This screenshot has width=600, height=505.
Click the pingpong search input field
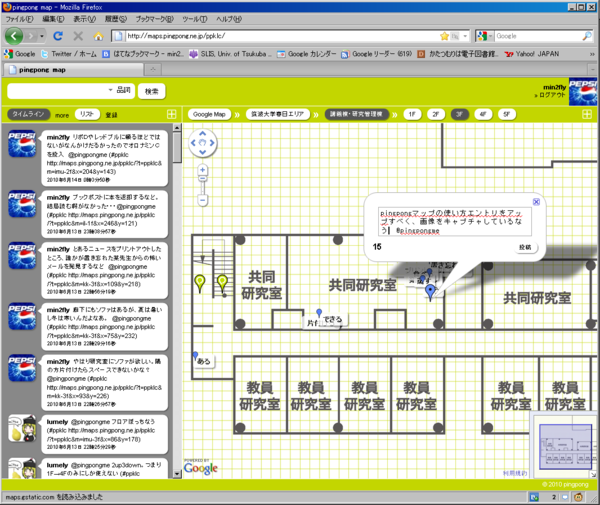(x=58, y=91)
